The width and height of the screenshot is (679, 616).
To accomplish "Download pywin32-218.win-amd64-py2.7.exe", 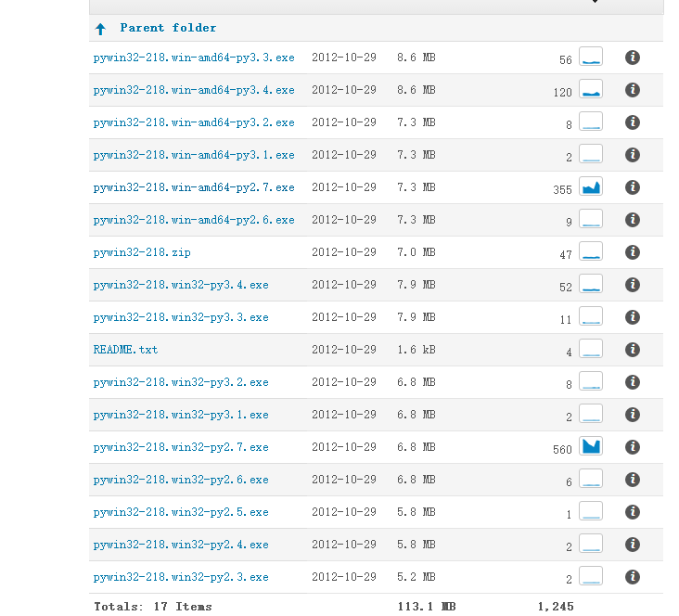I will click(194, 187).
